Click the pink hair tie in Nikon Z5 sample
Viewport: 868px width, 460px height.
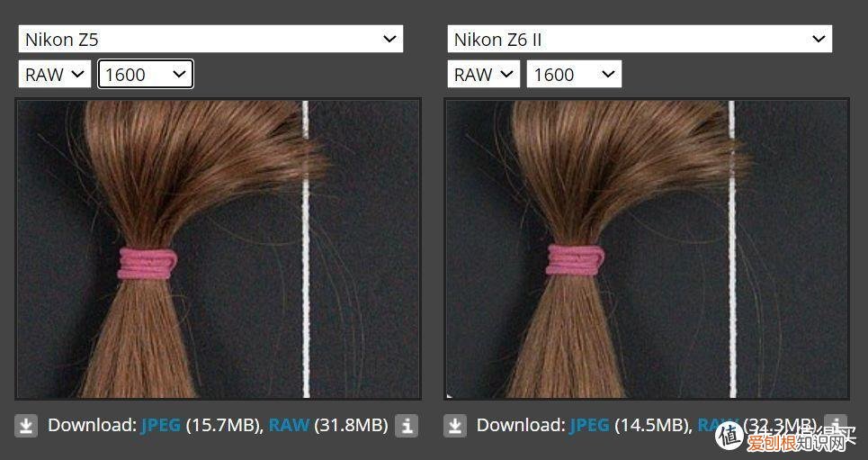[x=148, y=261]
